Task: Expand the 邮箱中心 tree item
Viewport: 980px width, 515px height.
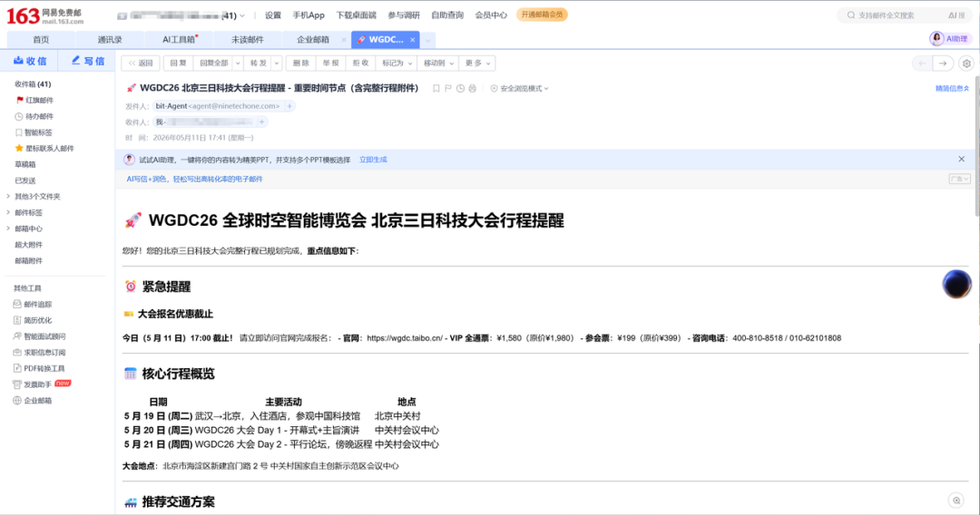Action: [x=8, y=228]
